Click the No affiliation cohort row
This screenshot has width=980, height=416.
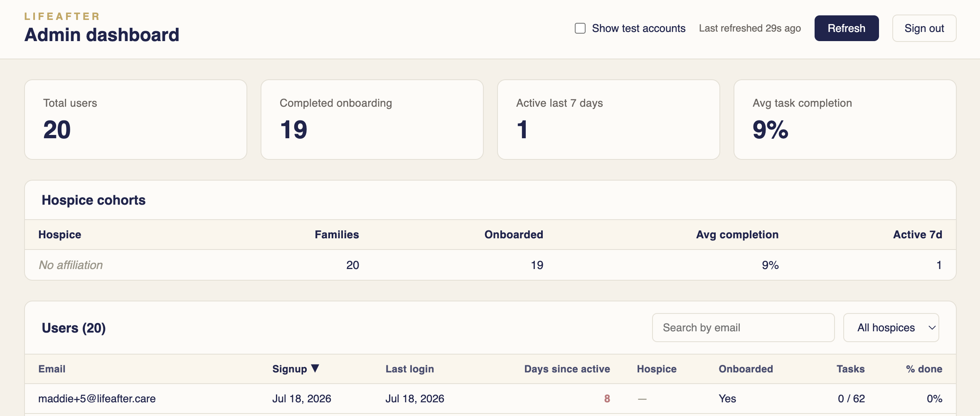[490, 265]
